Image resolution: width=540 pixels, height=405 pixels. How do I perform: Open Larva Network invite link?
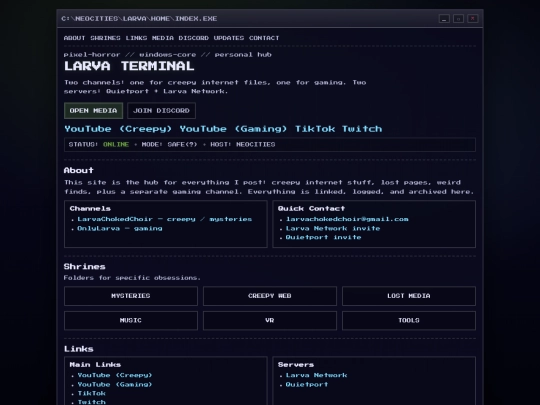tap(333, 228)
